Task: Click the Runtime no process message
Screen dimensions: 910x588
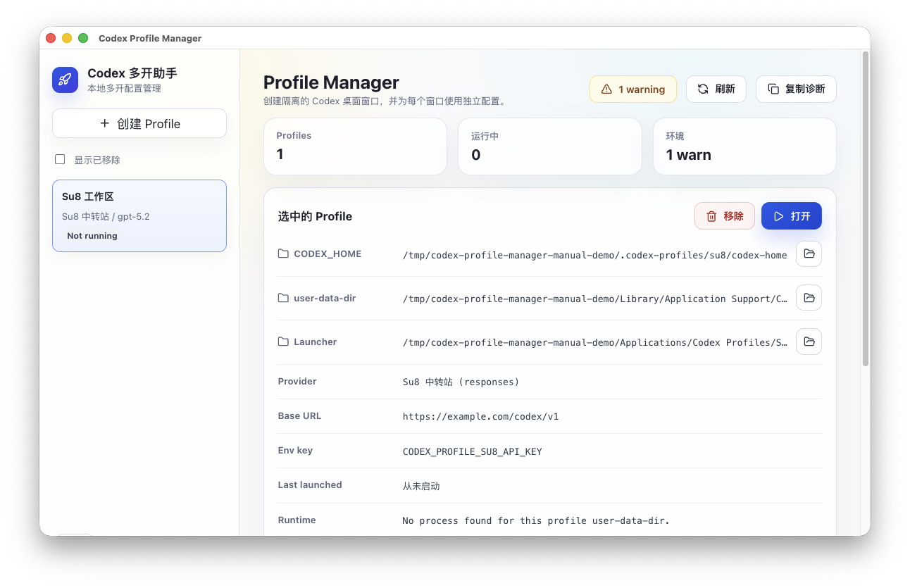Action: [536, 520]
